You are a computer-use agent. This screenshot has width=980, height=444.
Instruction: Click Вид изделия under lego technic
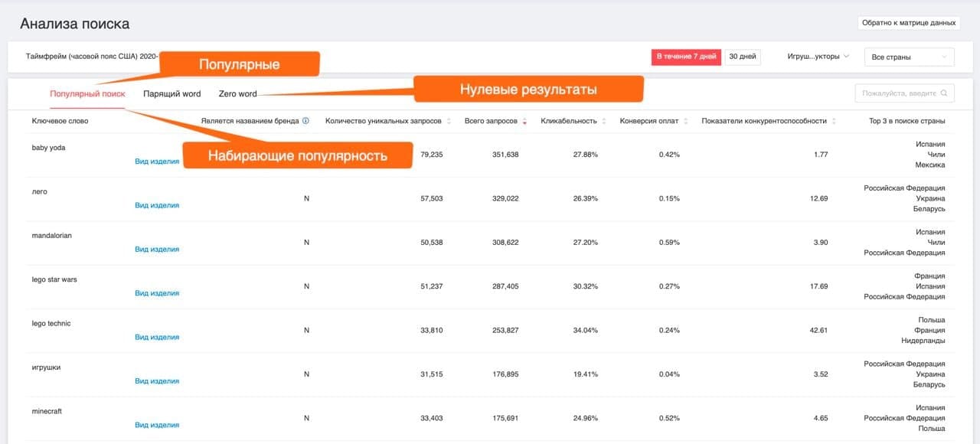click(x=157, y=337)
